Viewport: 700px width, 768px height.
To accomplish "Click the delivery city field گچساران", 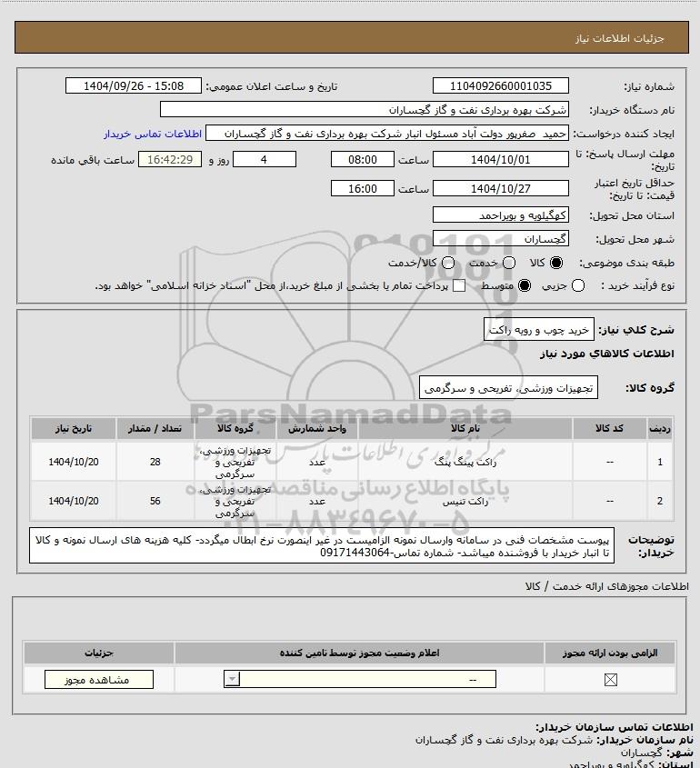I will tap(501, 238).
